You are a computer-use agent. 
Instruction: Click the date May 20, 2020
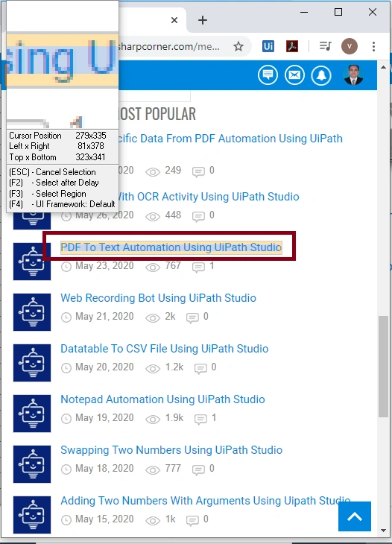coord(104,367)
